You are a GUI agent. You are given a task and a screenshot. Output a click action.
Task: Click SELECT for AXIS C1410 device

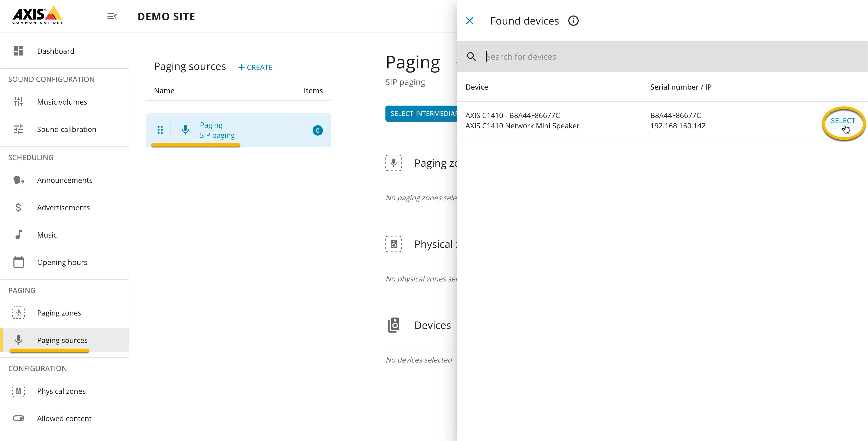coord(843,121)
